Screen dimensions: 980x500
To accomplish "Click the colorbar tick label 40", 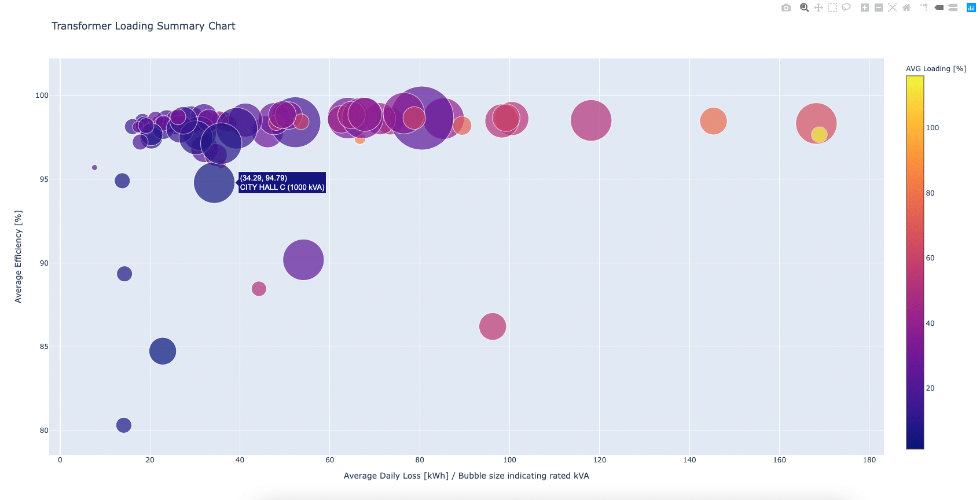I will (x=930, y=323).
